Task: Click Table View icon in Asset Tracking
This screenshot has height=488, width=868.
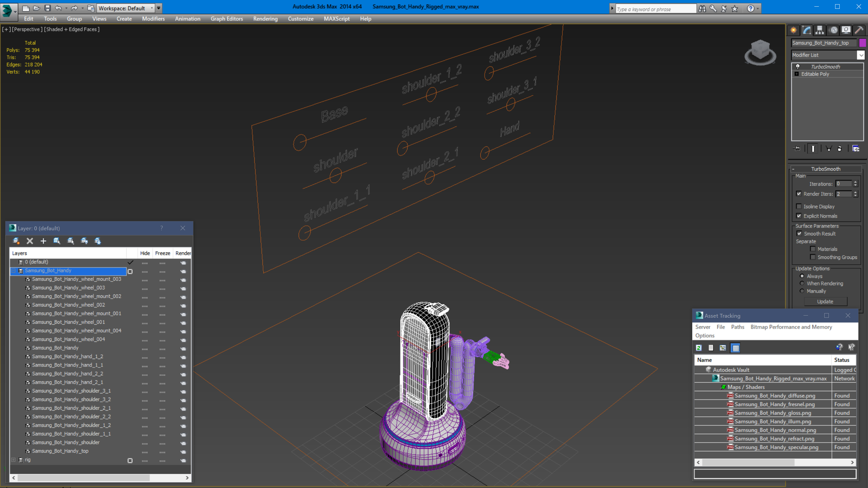Action: 736,348
